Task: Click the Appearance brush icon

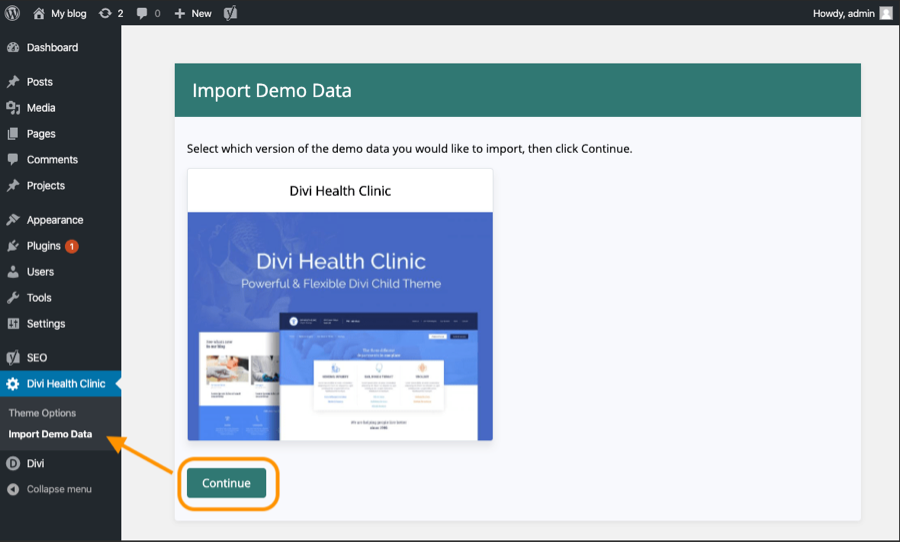Action: tap(13, 220)
